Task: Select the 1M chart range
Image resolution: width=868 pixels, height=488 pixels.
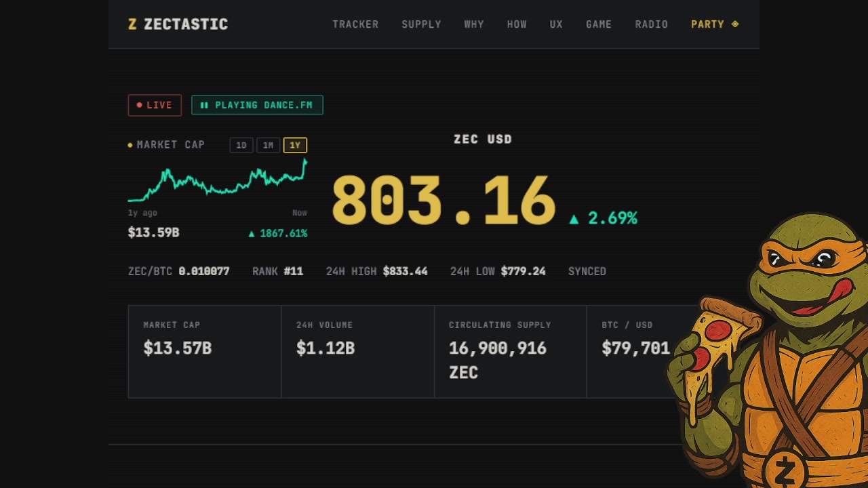Action: [x=268, y=145]
